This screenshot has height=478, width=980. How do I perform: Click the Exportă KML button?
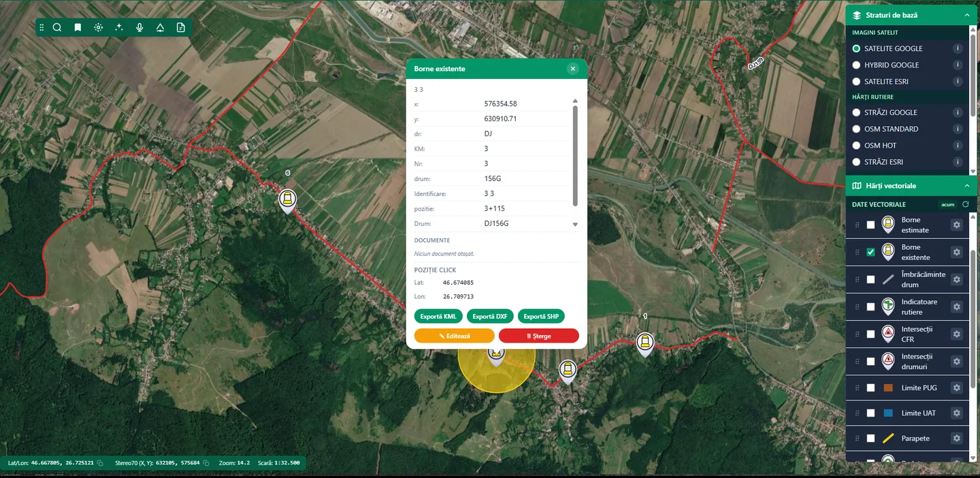438,316
